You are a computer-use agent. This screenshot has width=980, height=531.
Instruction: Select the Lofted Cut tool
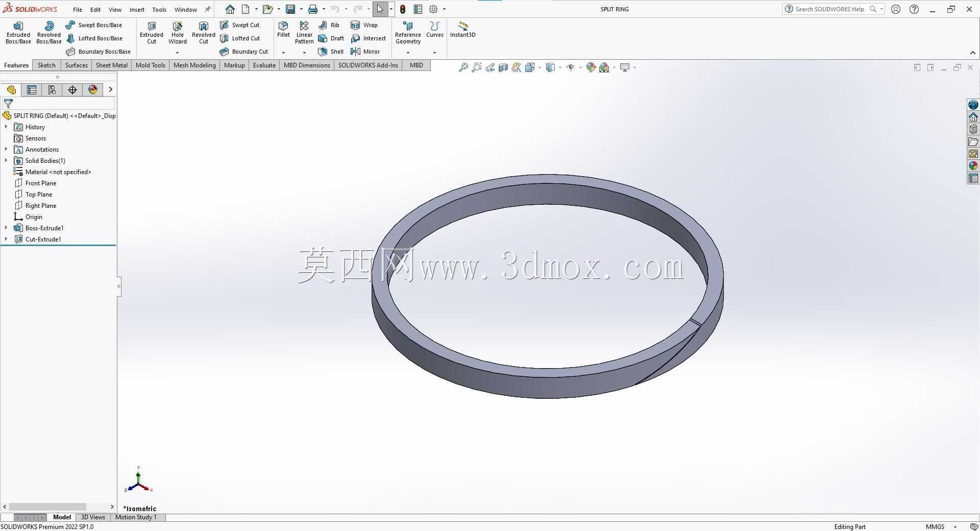[x=240, y=38]
